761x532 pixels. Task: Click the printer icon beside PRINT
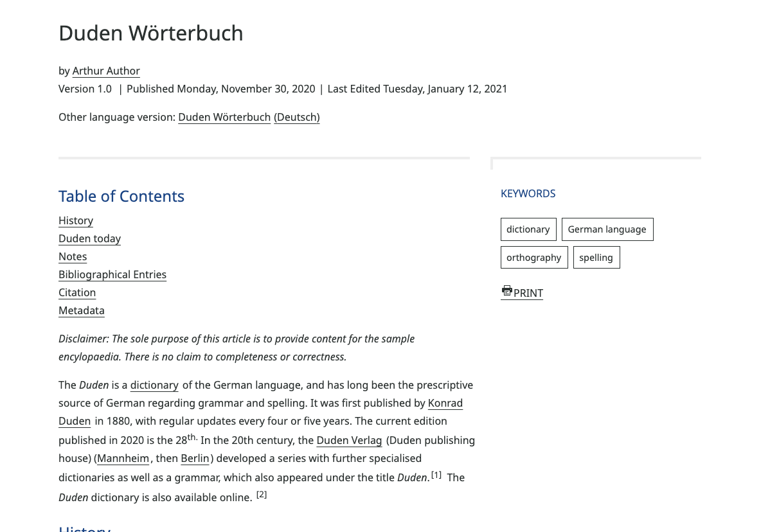(506, 291)
